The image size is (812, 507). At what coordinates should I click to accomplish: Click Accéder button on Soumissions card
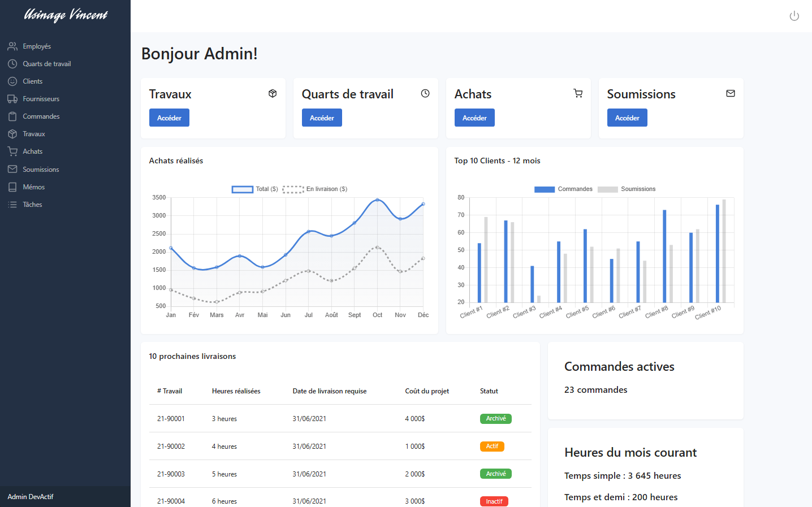627,118
